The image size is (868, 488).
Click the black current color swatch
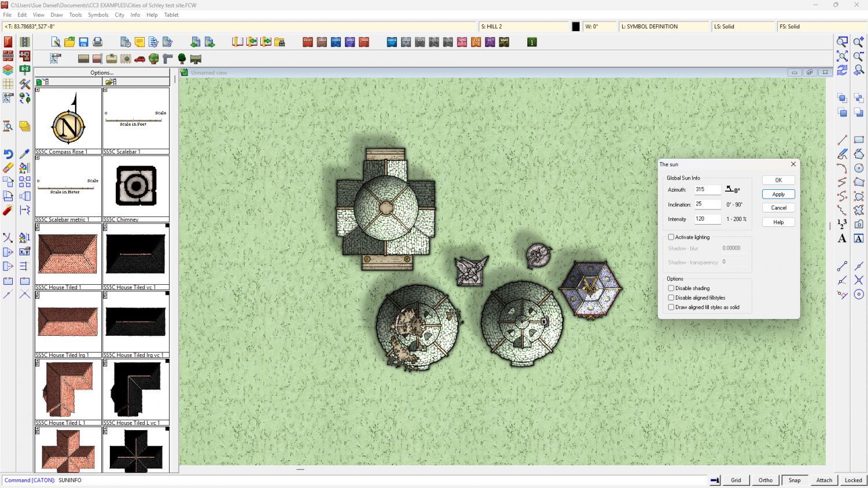(x=576, y=27)
